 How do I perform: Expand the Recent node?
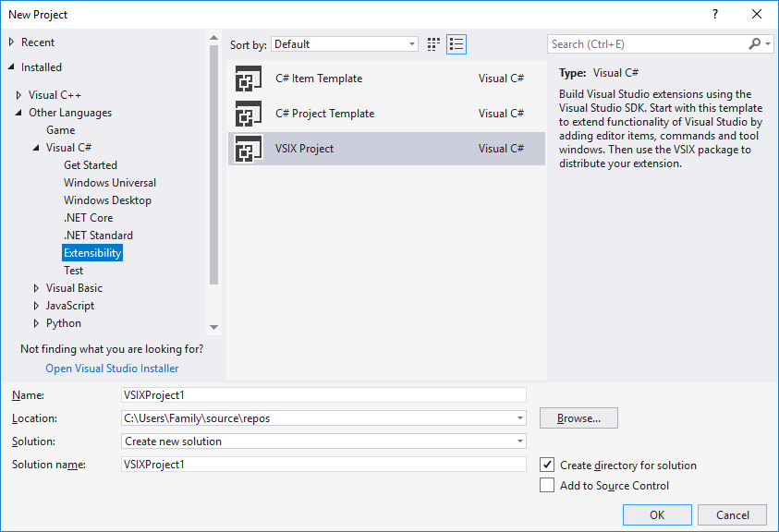coord(11,42)
